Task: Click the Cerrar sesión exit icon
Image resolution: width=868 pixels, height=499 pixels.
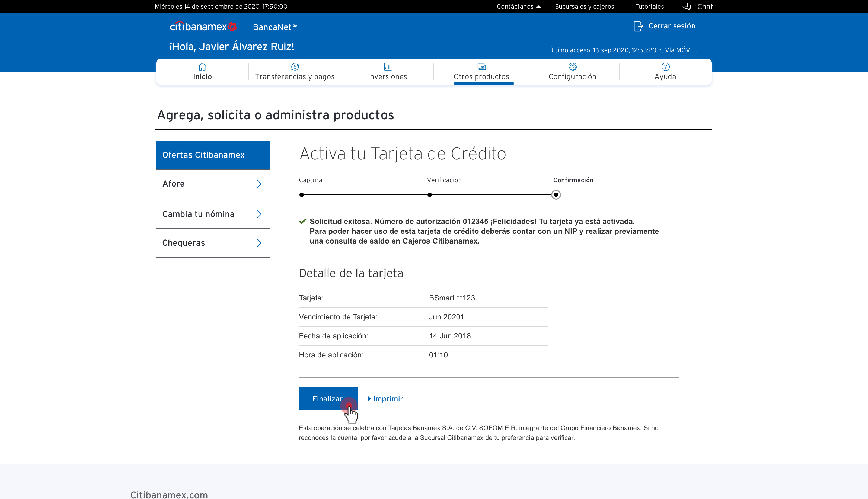Action: (x=638, y=26)
